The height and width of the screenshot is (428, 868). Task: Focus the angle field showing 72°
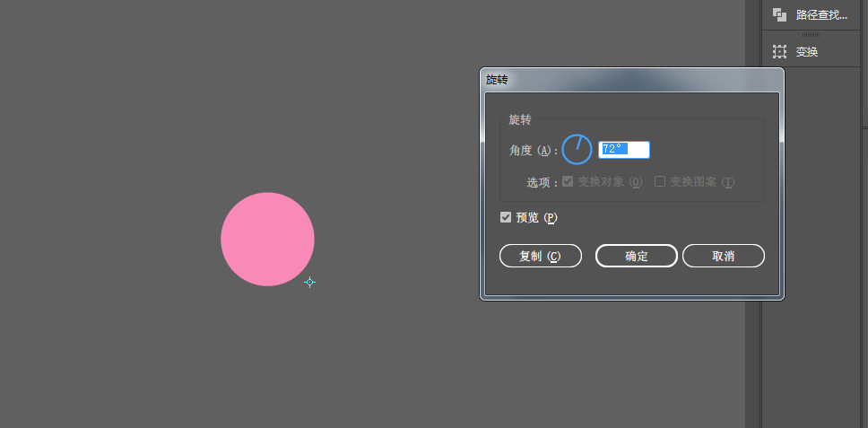(x=624, y=150)
